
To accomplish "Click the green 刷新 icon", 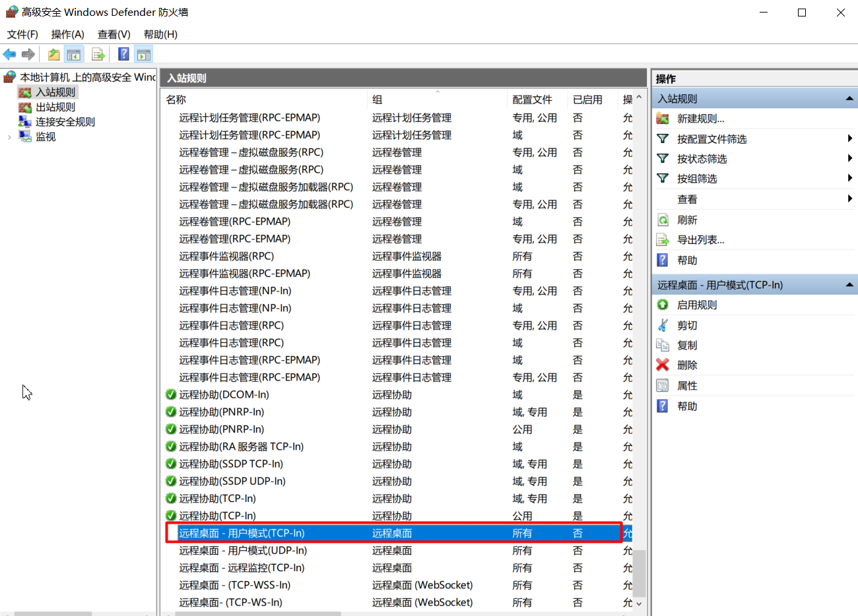I will click(x=663, y=220).
